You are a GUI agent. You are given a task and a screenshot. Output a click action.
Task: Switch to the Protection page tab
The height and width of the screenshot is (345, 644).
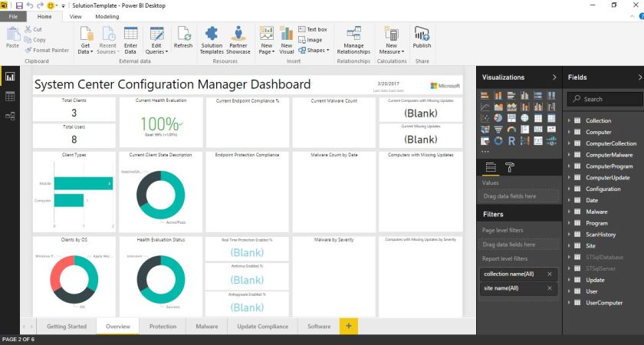click(163, 327)
